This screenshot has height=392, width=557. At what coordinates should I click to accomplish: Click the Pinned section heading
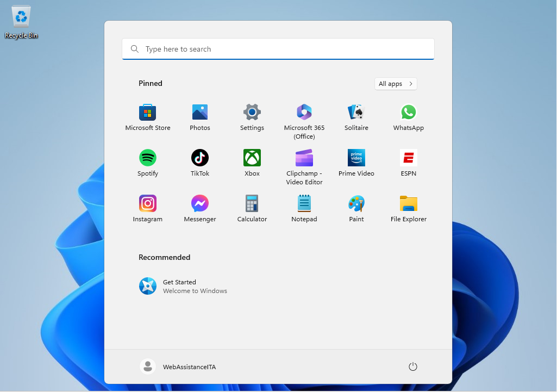click(x=151, y=83)
